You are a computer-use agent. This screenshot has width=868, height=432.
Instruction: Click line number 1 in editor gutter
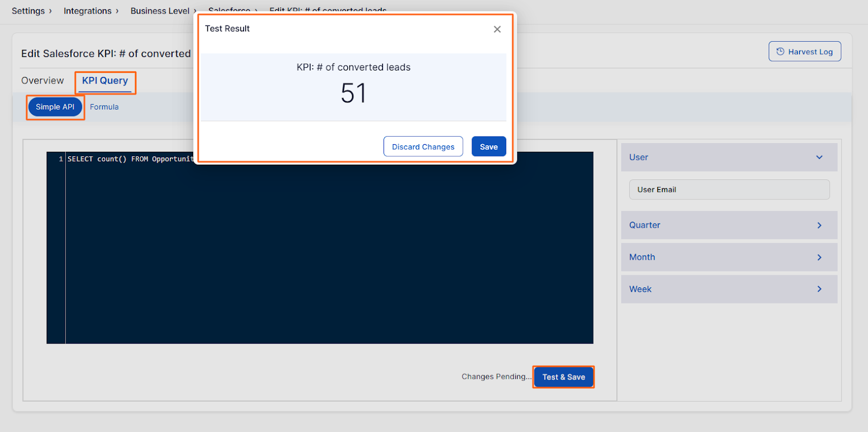[61, 159]
